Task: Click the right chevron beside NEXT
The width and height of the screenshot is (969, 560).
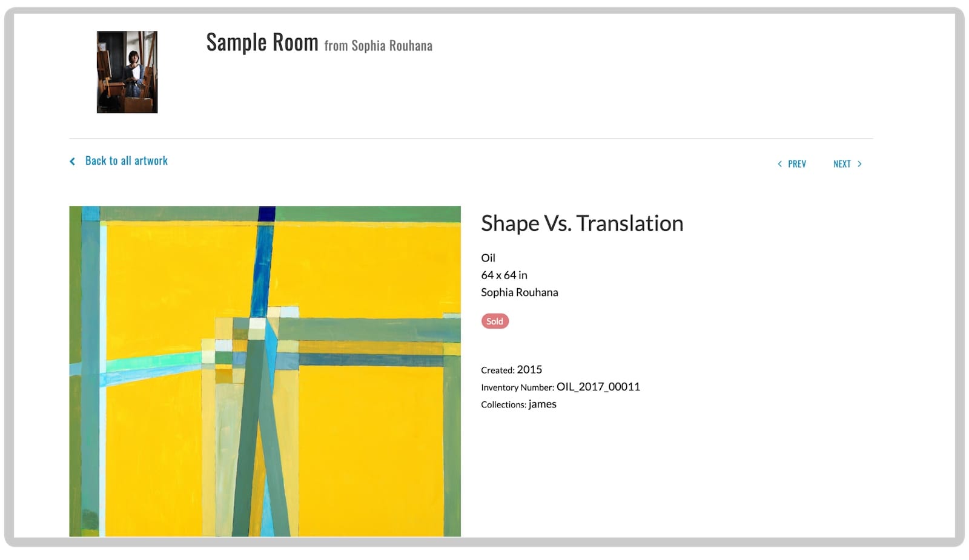Action: click(859, 164)
